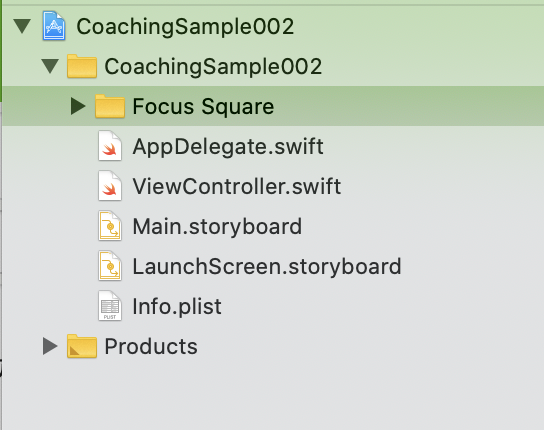Image resolution: width=544 pixels, height=430 pixels.
Task: Collapse the CoachingSample002 folder group
Action: point(50,66)
